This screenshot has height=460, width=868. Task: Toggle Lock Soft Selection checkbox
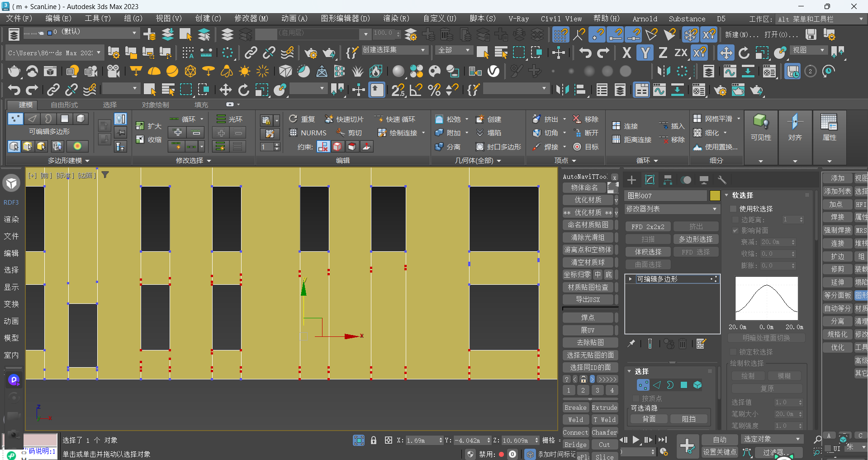coord(734,352)
